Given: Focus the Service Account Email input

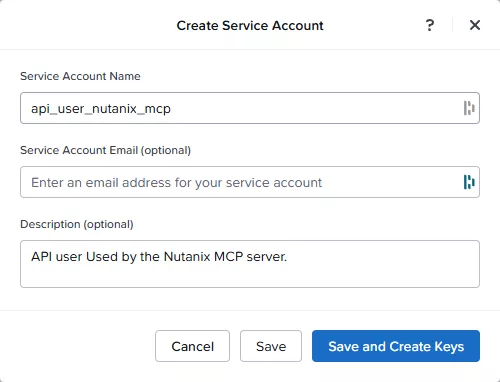Looking at the screenshot, I should (250, 182).
